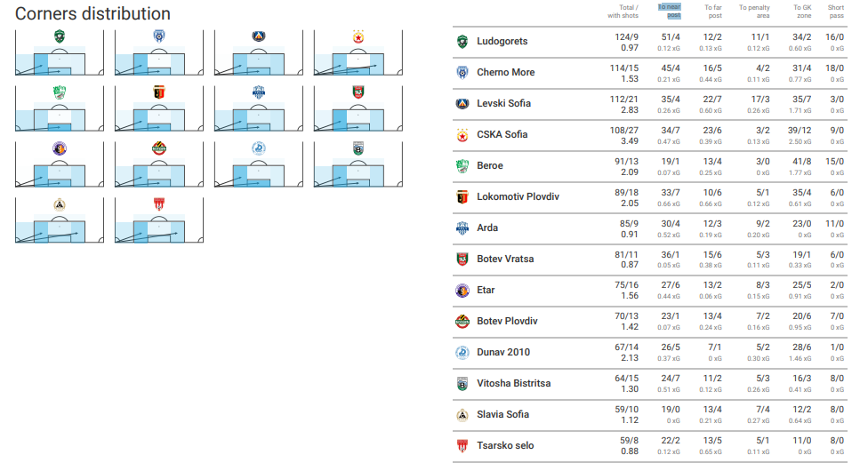Click the 'To far post' column header
The width and height of the screenshot is (868, 471).
[713, 11]
